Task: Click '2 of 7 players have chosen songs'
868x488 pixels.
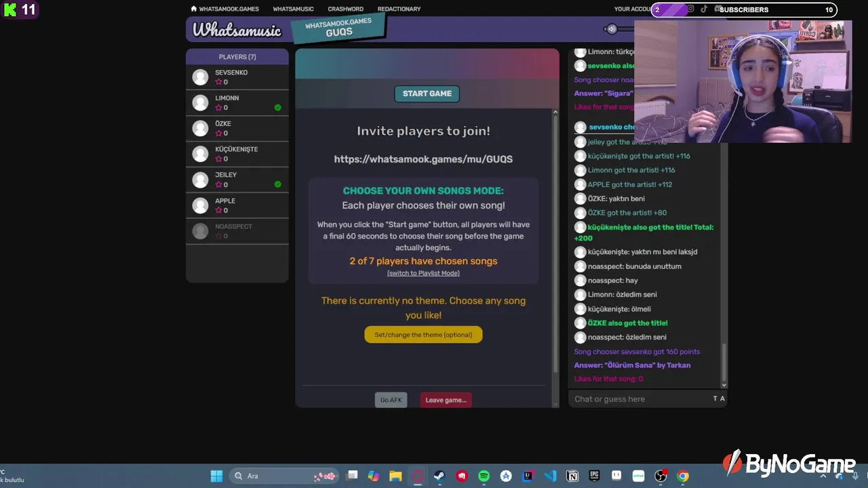Action: 423,261
